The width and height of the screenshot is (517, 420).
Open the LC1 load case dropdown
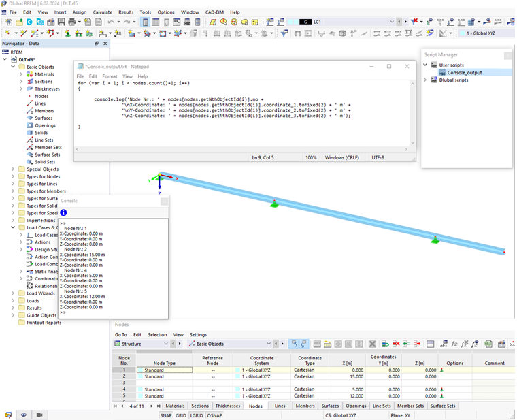pyautogui.click(x=392, y=22)
